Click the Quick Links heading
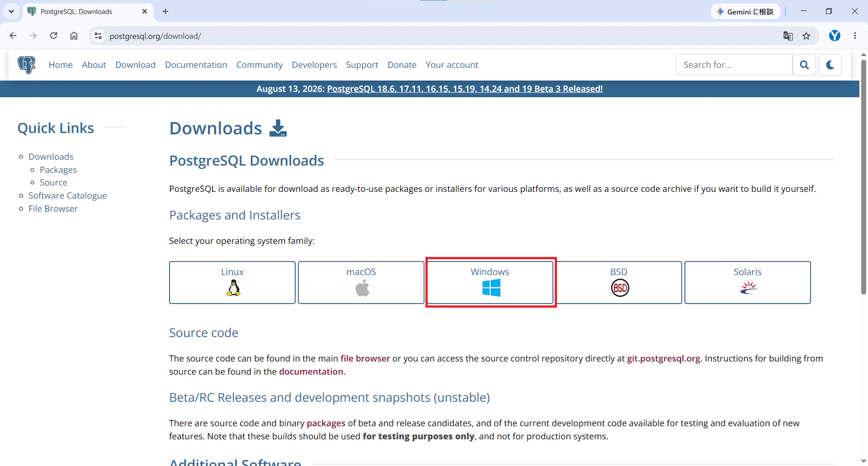Viewport: 868px width, 466px height. click(56, 128)
